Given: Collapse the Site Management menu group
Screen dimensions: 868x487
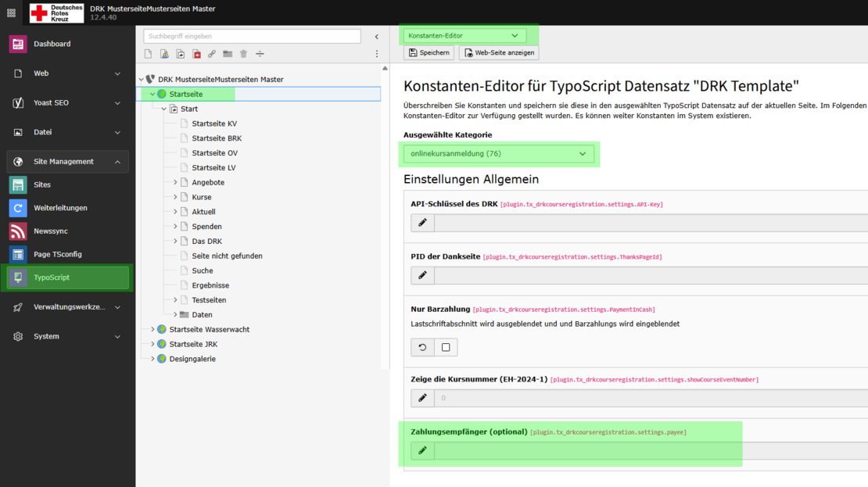Looking at the screenshot, I should click(x=117, y=162).
